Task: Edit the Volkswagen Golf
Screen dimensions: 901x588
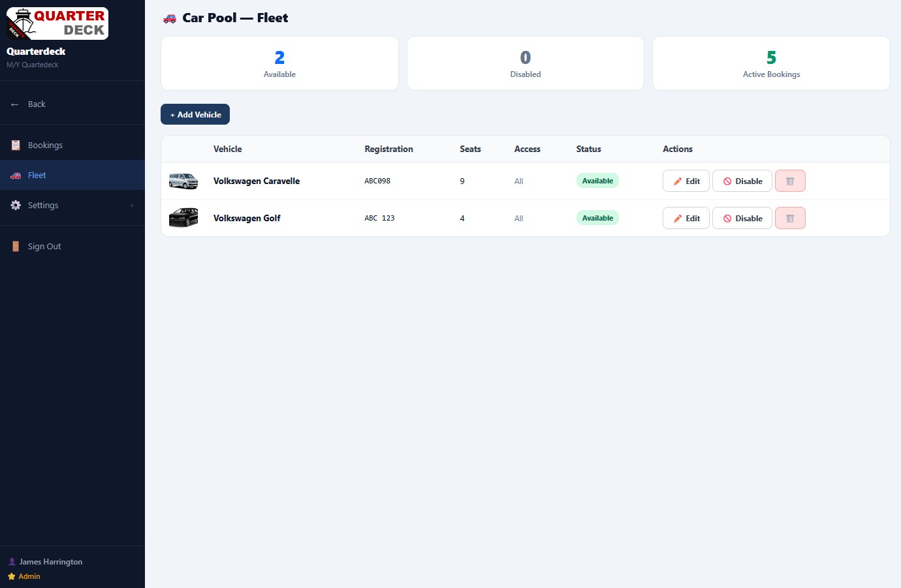Action: pyautogui.click(x=686, y=219)
